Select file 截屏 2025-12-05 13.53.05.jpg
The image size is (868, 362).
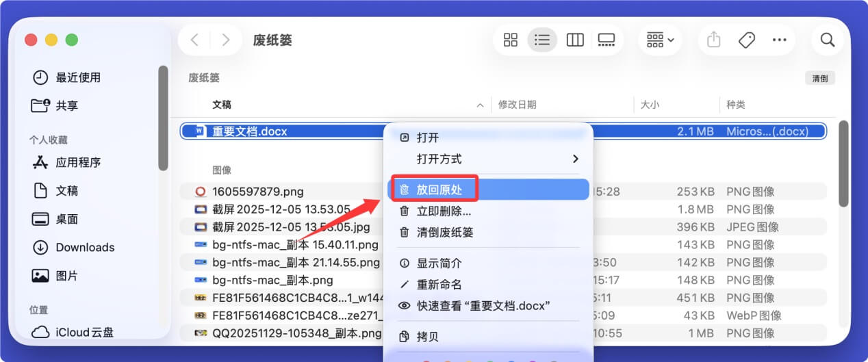click(x=291, y=227)
